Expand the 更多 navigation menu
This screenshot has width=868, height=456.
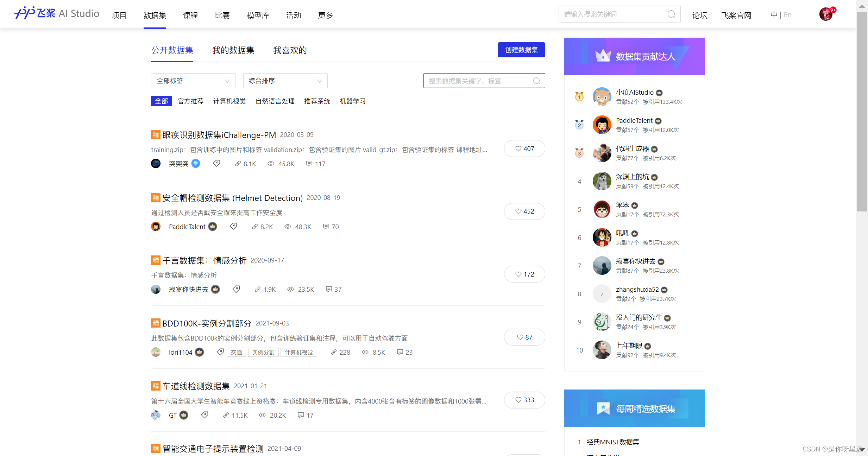(x=326, y=15)
